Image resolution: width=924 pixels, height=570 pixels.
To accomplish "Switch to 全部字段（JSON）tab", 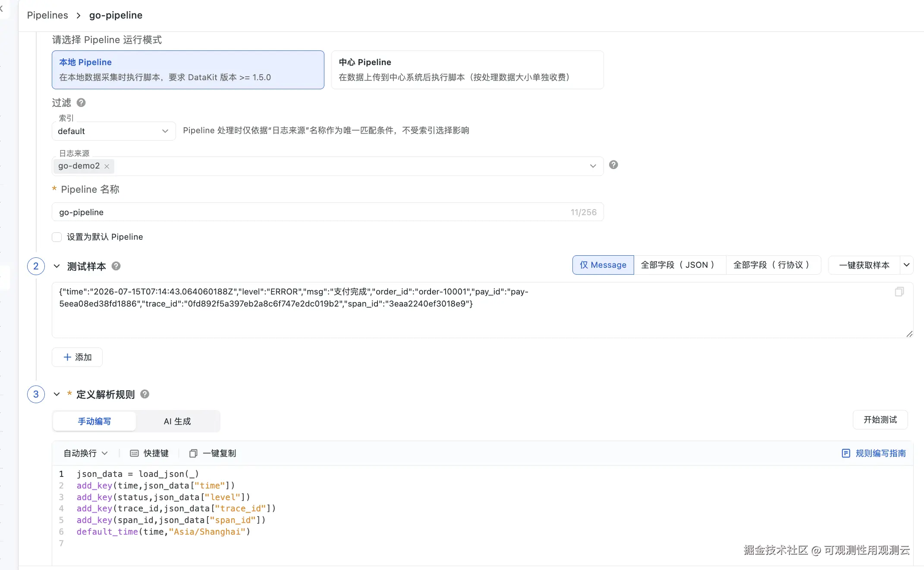I will point(680,265).
